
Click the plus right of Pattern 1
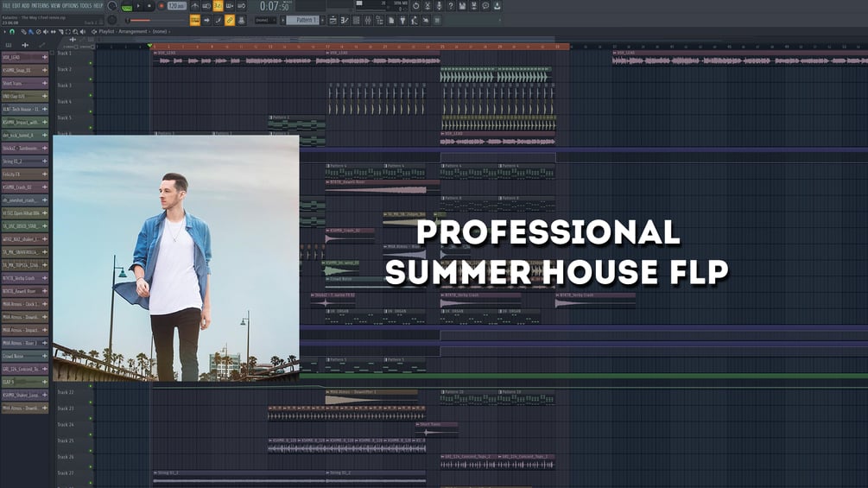(x=323, y=20)
